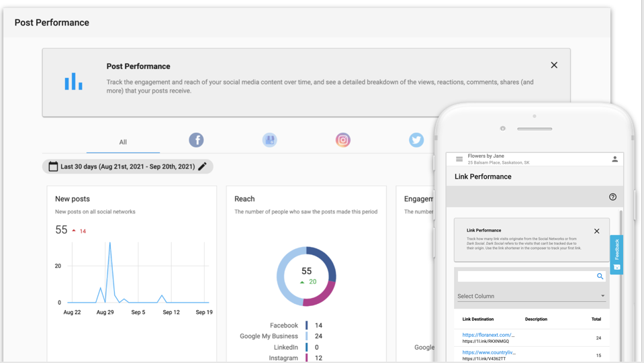Edit the date range with the pencil icon
The image size is (644, 363).
[203, 166]
